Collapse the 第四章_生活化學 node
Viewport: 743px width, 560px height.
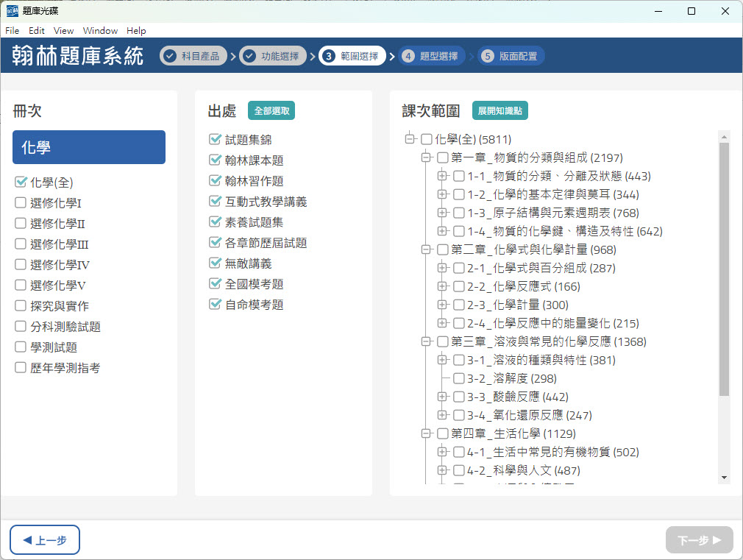pyautogui.click(x=426, y=433)
